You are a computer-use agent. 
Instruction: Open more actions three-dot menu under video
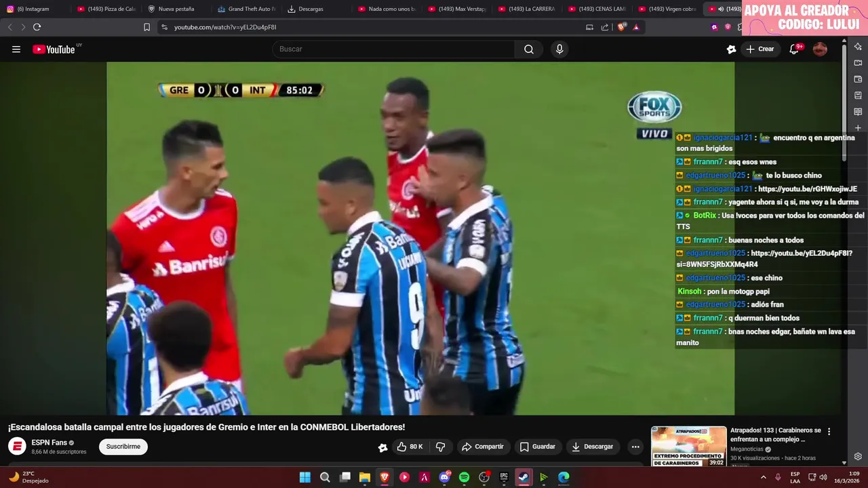(635, 447)
